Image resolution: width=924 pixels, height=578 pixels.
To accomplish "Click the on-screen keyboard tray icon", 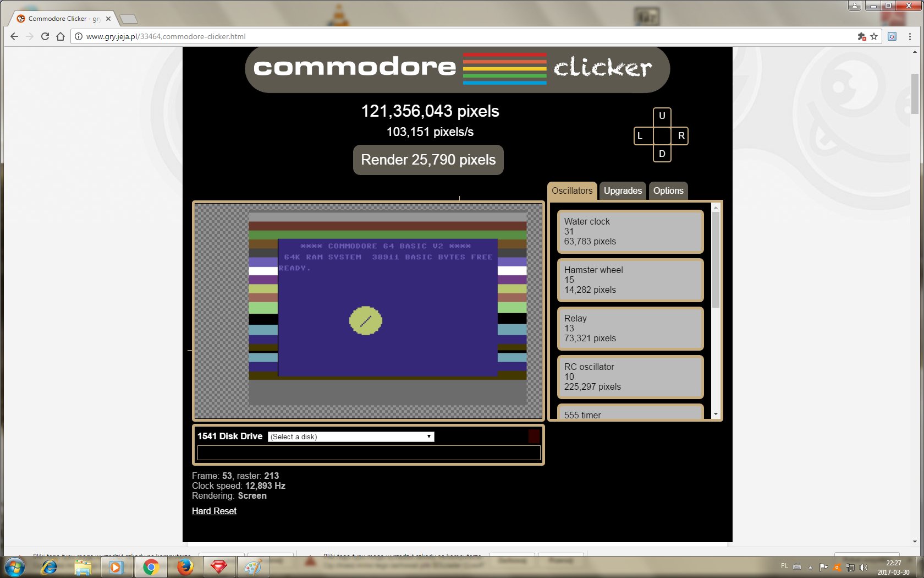I will (797, 566).
